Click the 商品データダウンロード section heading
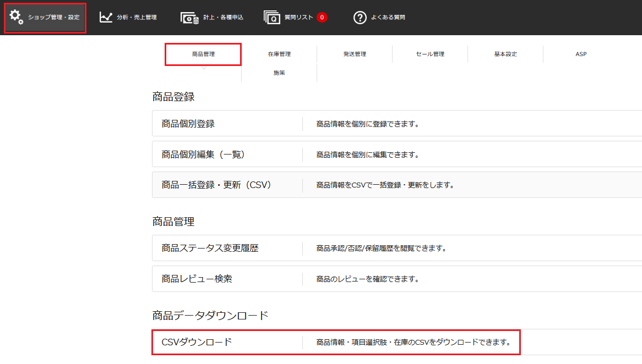This screenshot has height=364, width=642. pyautogui.click(x=210, y=315)
